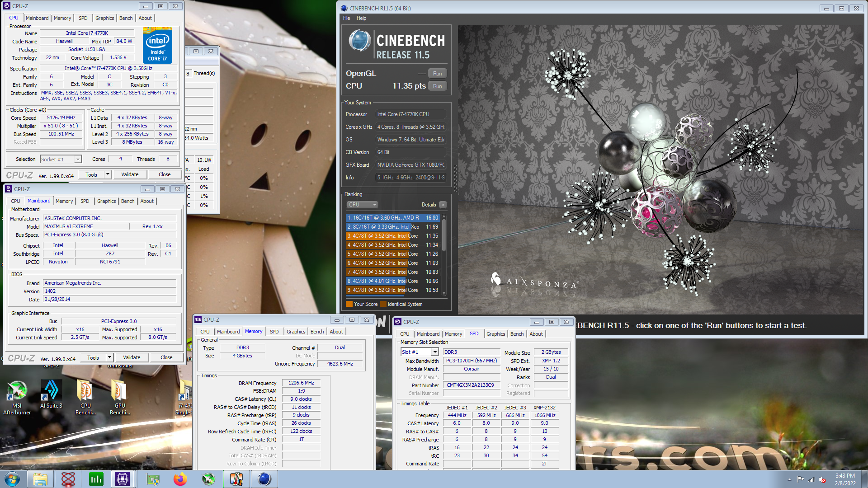Select About tab in SPD CPU-Z window
The width and height of the screenshot is (868, 488).
(x=536, y=334)
